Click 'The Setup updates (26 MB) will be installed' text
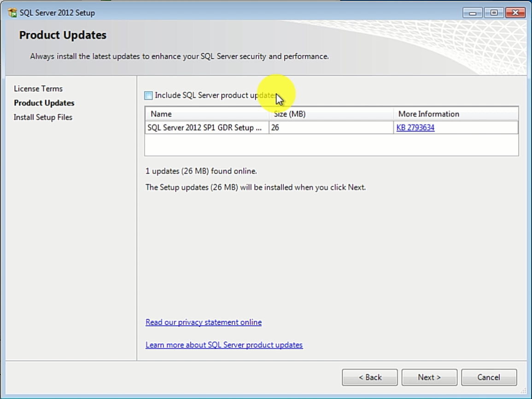 tap(256, 187)
